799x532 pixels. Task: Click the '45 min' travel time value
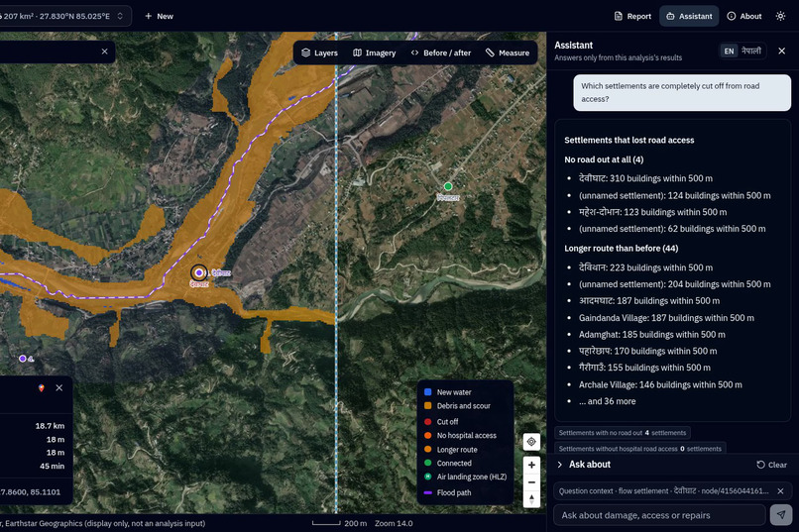pyautogui.click(x=52, y=466)
